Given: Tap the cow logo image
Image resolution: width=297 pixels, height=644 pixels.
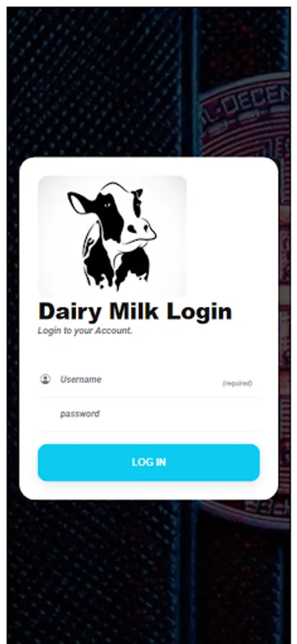Looking at the screenshot, I should tap(112, 236).
